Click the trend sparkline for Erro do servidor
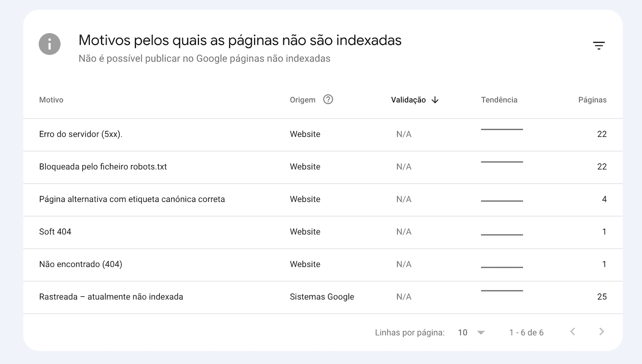The width and height of the screenshot is (642, 364). tap(502, 129)
